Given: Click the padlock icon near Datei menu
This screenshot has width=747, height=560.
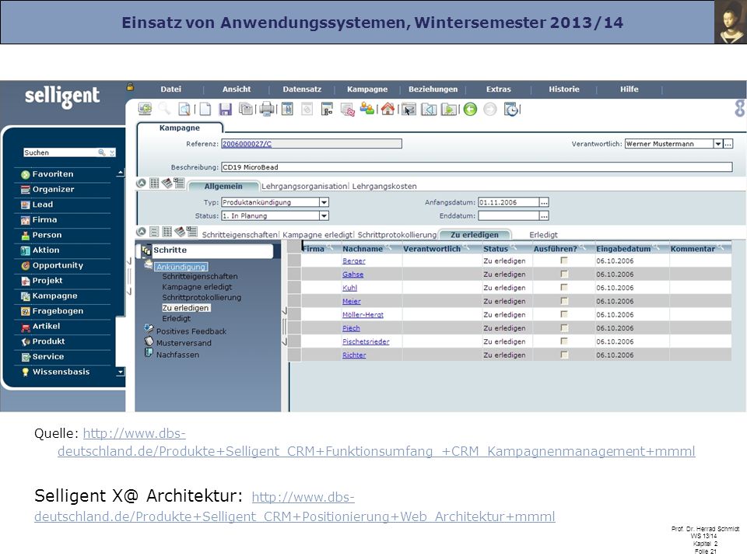Looking at the screenshot, I should point(130,87).
